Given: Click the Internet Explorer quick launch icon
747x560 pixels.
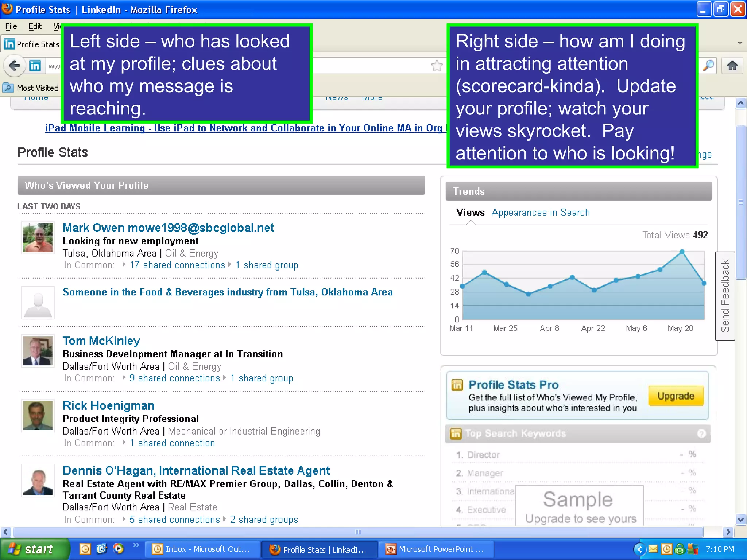Looking at the screenshot, I should [x=102, y=549].
